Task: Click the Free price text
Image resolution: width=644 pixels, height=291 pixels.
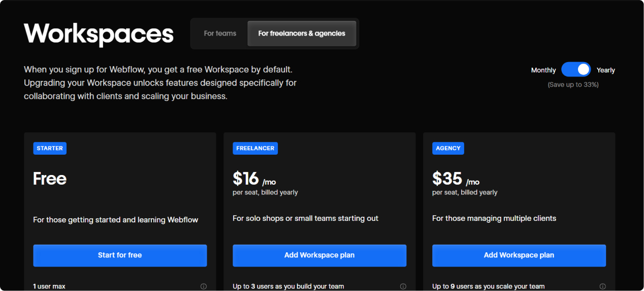Action: (50, 179)
